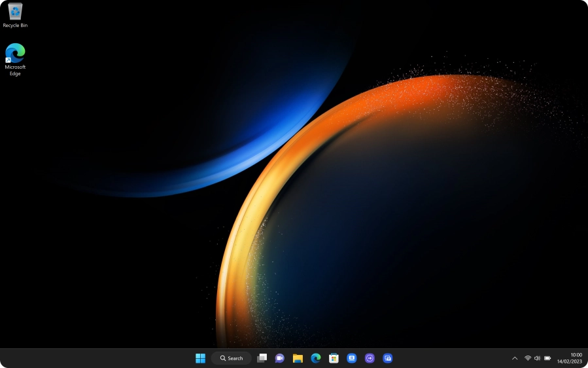The image size is (588, 368).
Task: Open the purple circular arrow taskbar app
Action: click(x=370, y=358)
